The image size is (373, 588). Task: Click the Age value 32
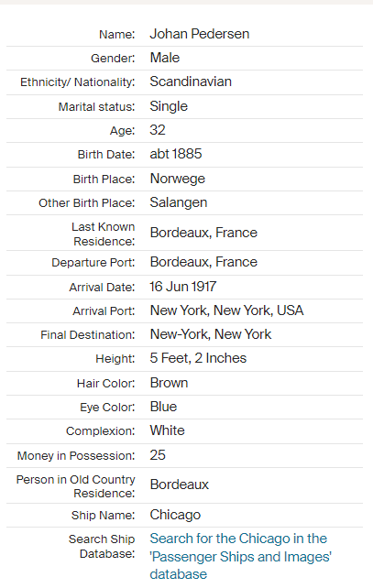[x=158, y=130]
